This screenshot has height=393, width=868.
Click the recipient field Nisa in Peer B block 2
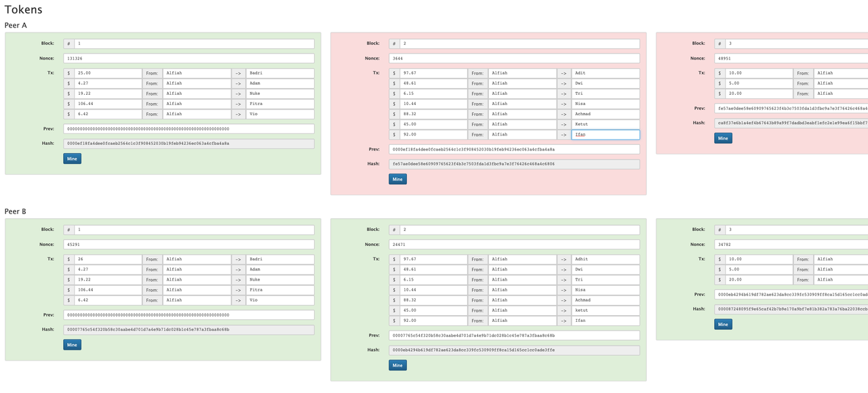coord(606,290)
